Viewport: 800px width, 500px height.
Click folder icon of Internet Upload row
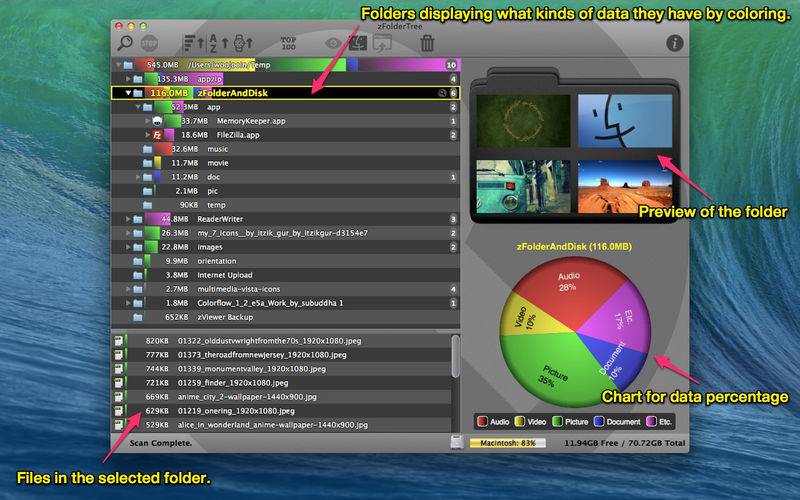tap(138, 275)
